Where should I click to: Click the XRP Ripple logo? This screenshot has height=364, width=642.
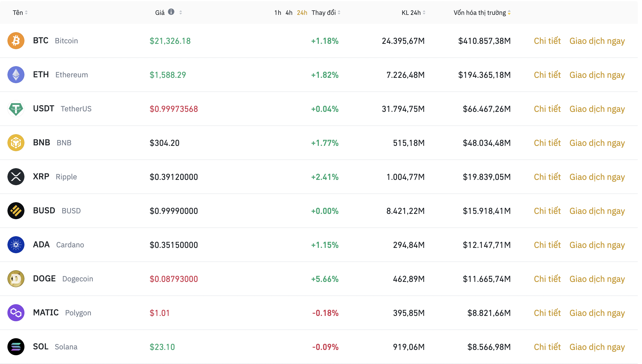click(x=16, y=177)
